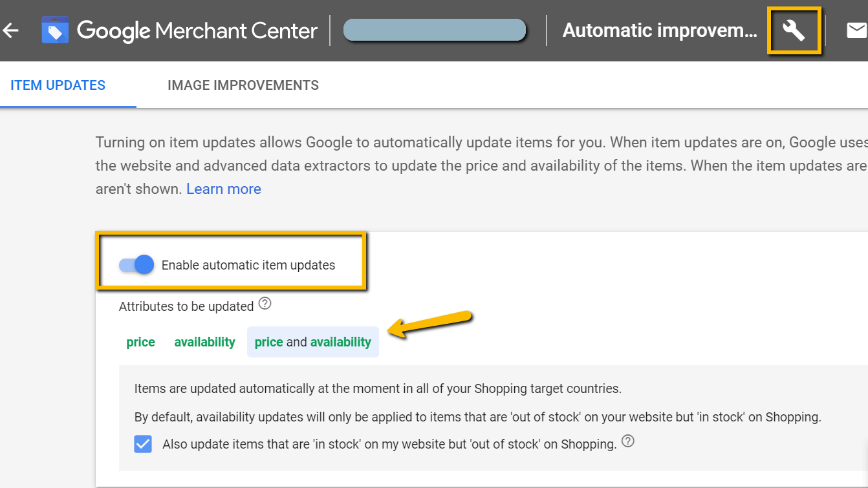Open the wrench tools menu

tap(794, 30)
